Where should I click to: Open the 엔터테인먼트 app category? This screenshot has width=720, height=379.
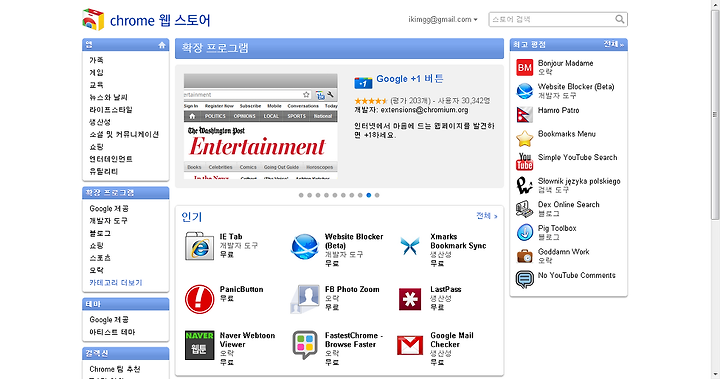111,159
